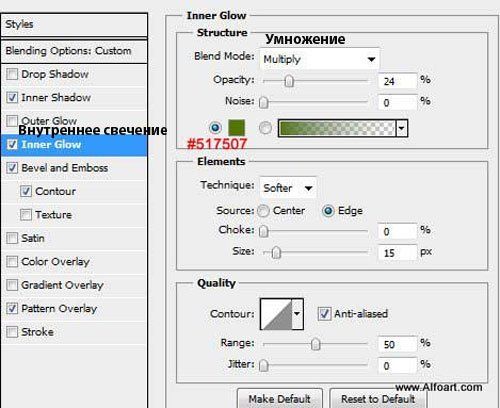Move the Opacity slider handle

[289, 81]
